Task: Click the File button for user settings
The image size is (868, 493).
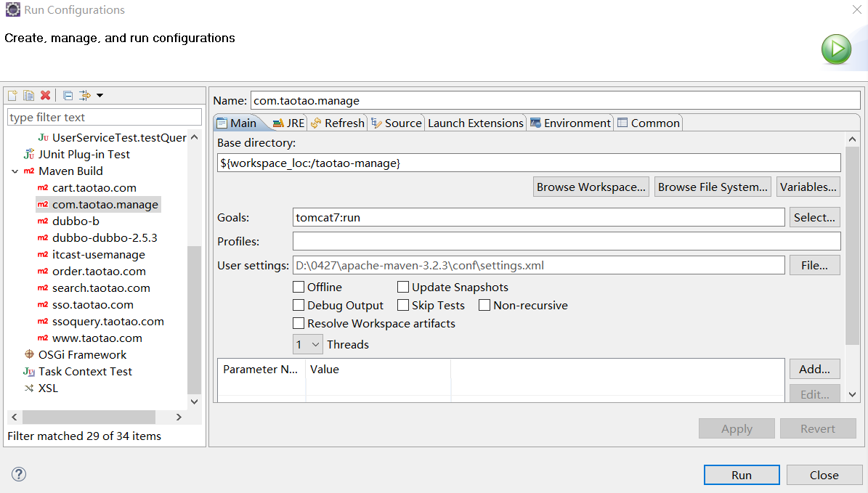Action: (x=814, y=265)
